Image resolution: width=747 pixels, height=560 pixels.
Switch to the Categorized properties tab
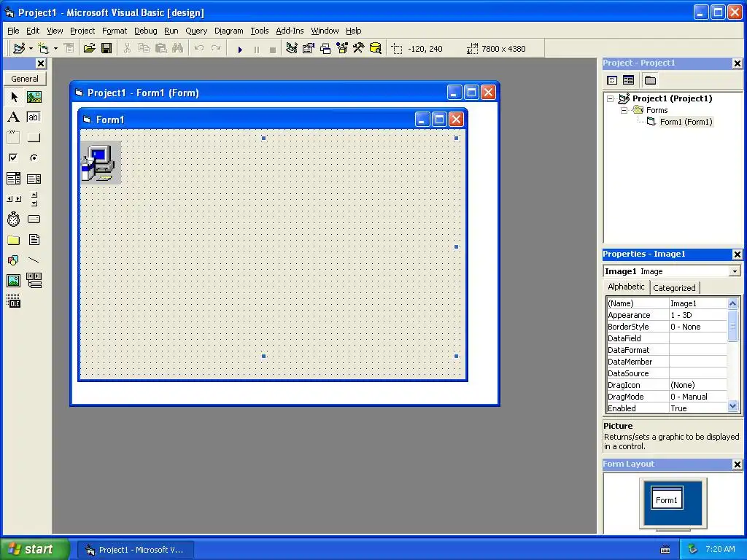[674, 287]
